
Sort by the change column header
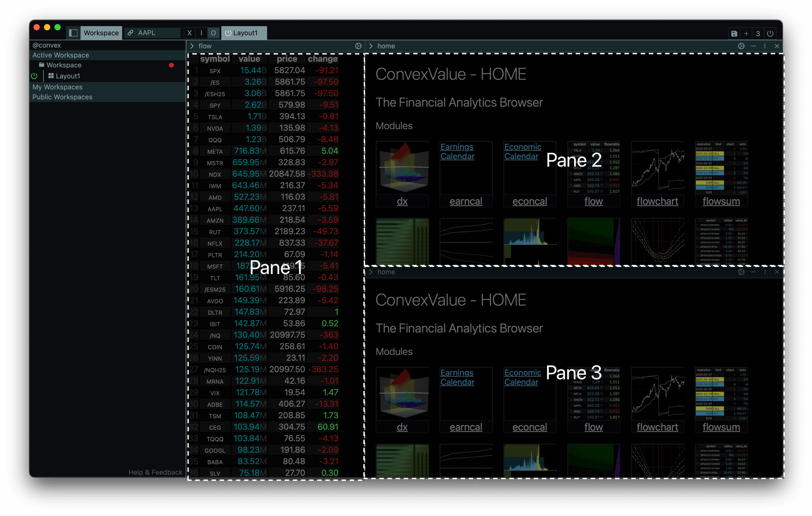pyautogui.click(x=323, y=59)
